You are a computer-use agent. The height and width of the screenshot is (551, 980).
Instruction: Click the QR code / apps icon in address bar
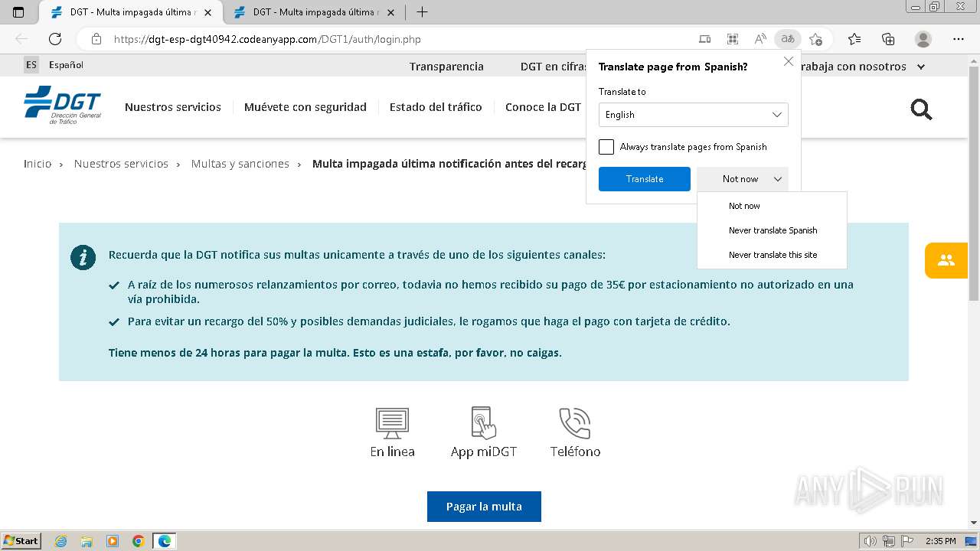click(x=733, y=39)
